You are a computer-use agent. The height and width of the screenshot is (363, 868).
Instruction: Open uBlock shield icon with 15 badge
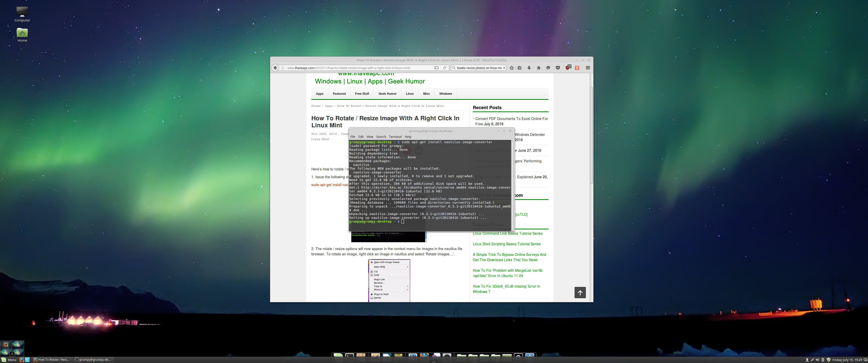(x=568, y=67)
